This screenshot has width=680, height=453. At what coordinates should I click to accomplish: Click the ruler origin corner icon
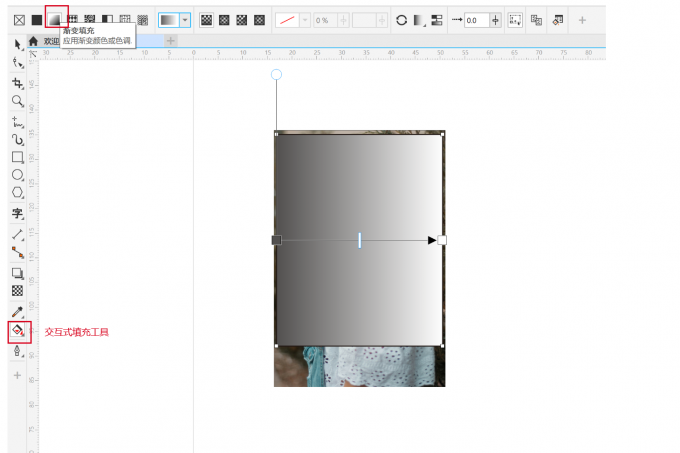[x=33, y=54]
